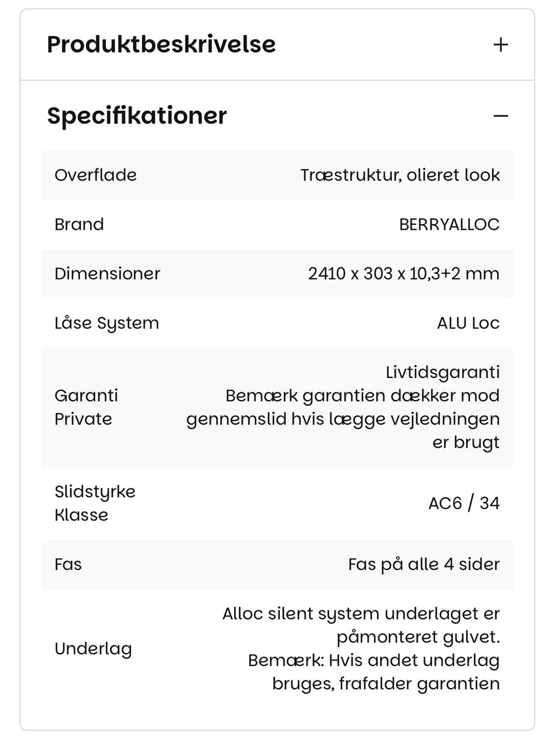Select the Garanti Private label

tap(86, 407)
